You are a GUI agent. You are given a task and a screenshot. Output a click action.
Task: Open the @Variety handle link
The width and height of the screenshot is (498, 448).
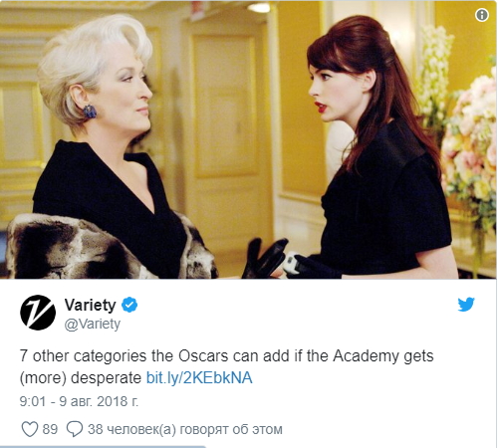tap(93, 324)
